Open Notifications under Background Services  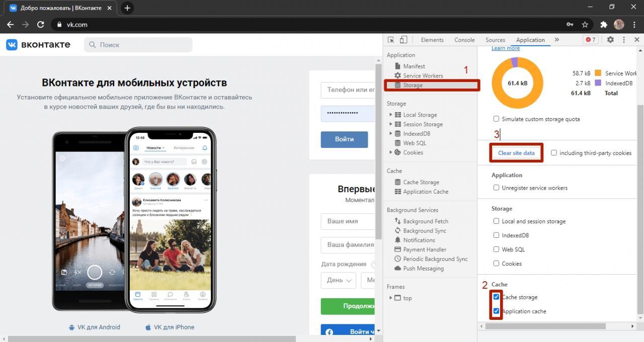coord(419,240)
